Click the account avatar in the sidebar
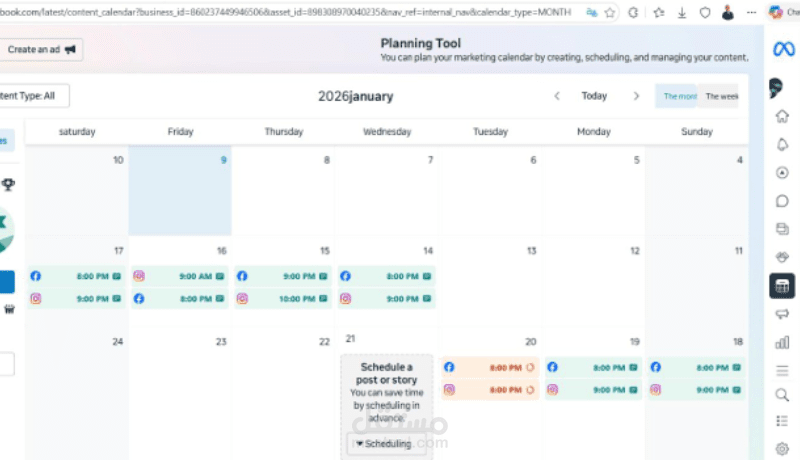 pos(776,88)
